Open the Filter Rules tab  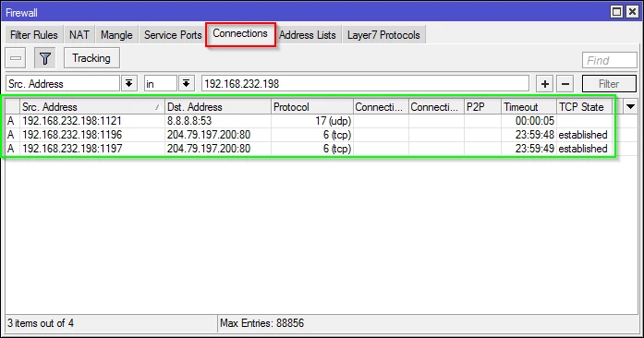33,35
